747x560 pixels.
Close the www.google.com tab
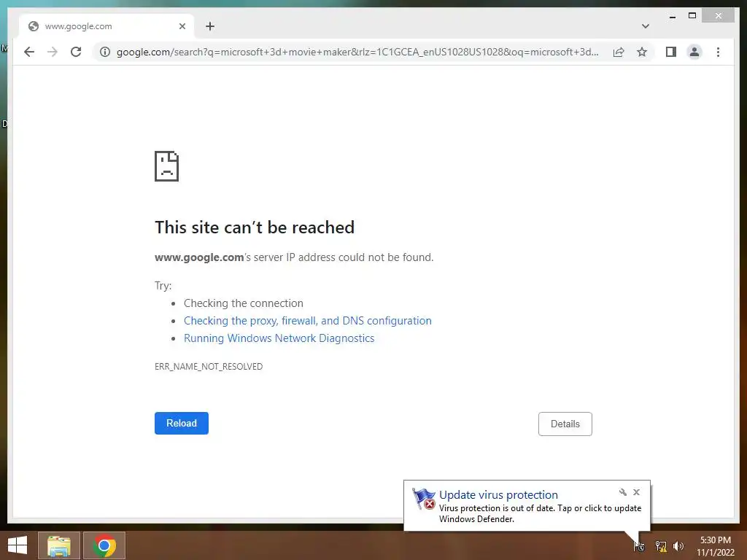tap(182, 26)
